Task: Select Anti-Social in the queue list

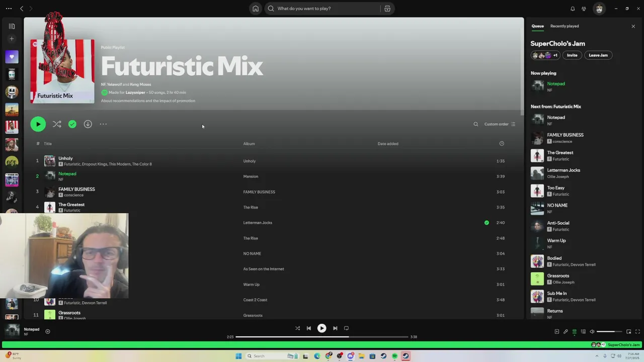Action: pos(558,223)
